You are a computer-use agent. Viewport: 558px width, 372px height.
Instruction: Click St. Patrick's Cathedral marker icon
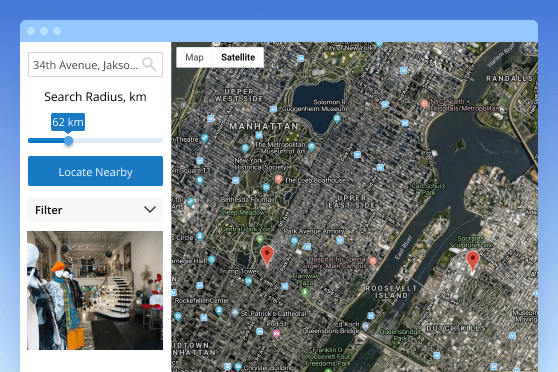coord(235,313)
